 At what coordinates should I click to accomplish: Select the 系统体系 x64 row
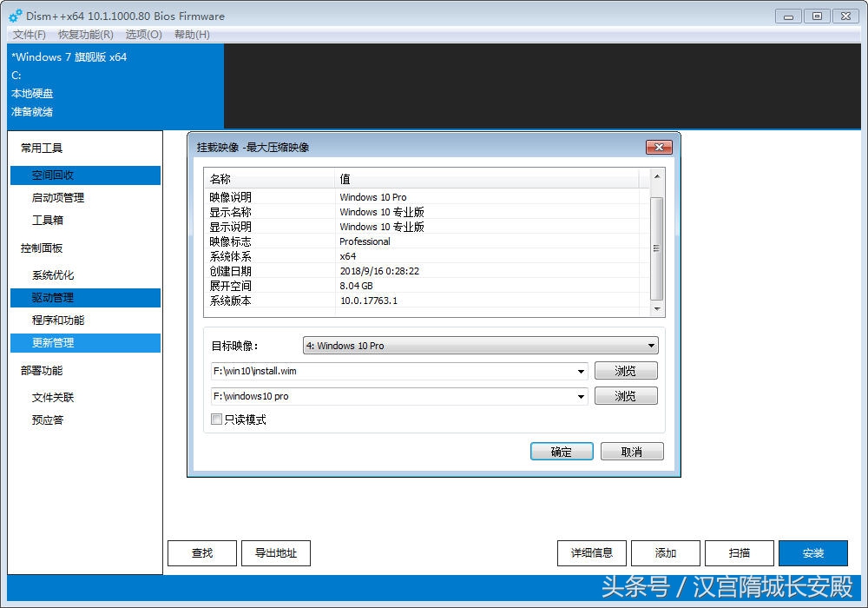[427, 256]
